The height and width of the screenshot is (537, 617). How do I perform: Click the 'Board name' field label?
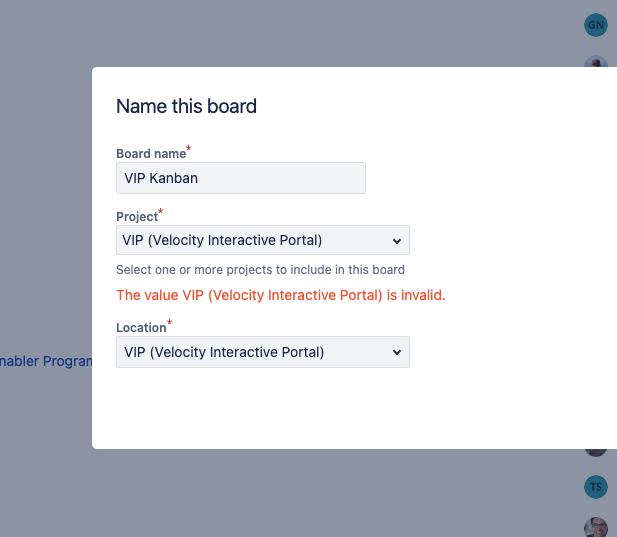(x=151, y=154)
